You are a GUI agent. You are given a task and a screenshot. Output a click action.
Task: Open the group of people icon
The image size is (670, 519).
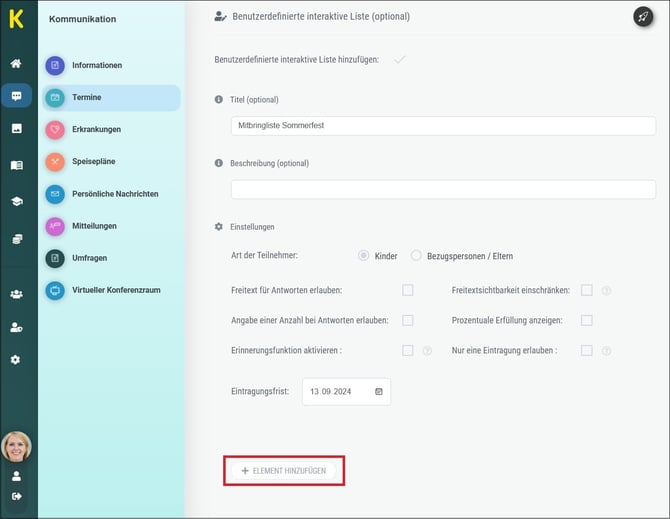pyautogui.click(x=16, y=294)
